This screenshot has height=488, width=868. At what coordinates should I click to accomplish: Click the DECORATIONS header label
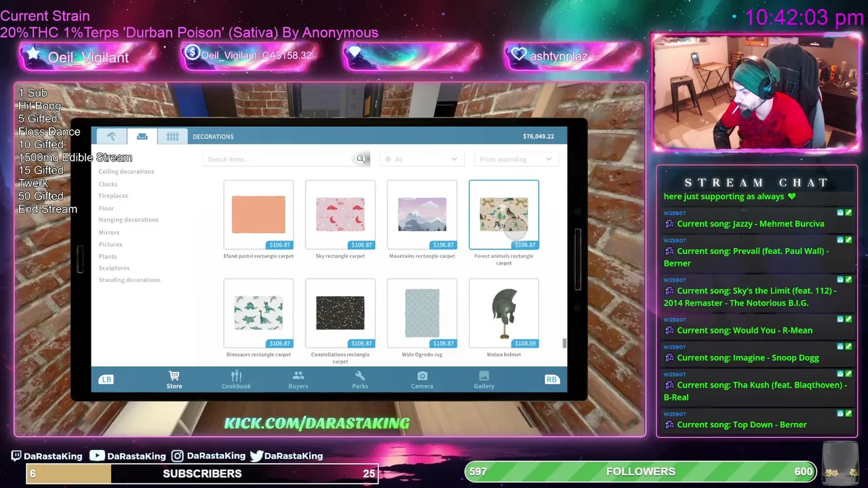pos(213,136)
